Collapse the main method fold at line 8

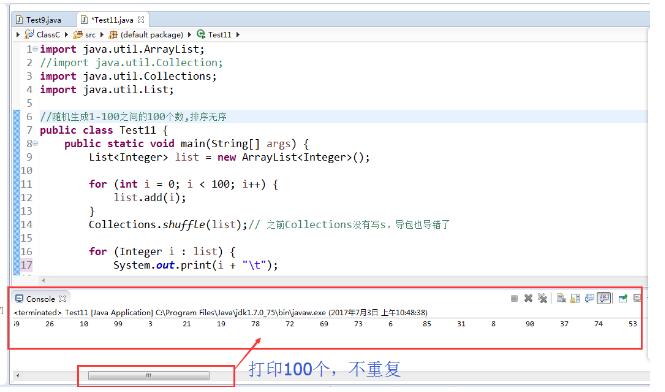point(36,144)
